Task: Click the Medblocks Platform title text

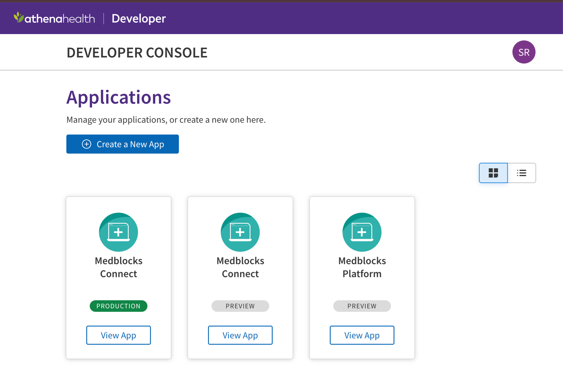Action: 362,267
